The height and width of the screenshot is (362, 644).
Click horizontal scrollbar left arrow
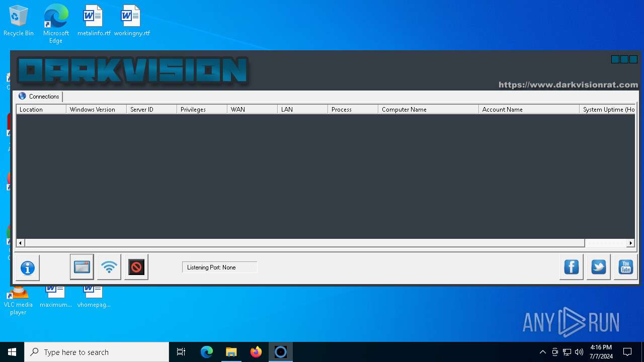click(21, 243)
